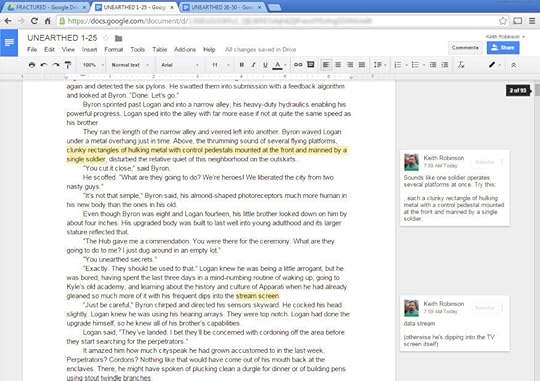Click the Docs home icon

9,43
